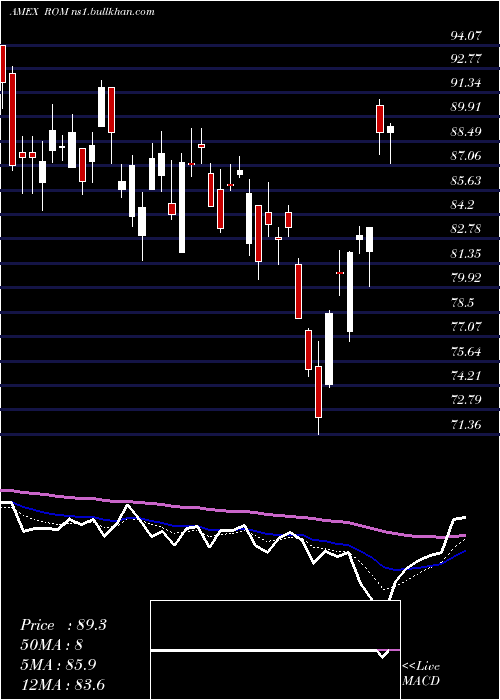This screenshot has height=700, width=500.
Task: Click the 85.63 price axis label
Action: [x=466, y=181]
